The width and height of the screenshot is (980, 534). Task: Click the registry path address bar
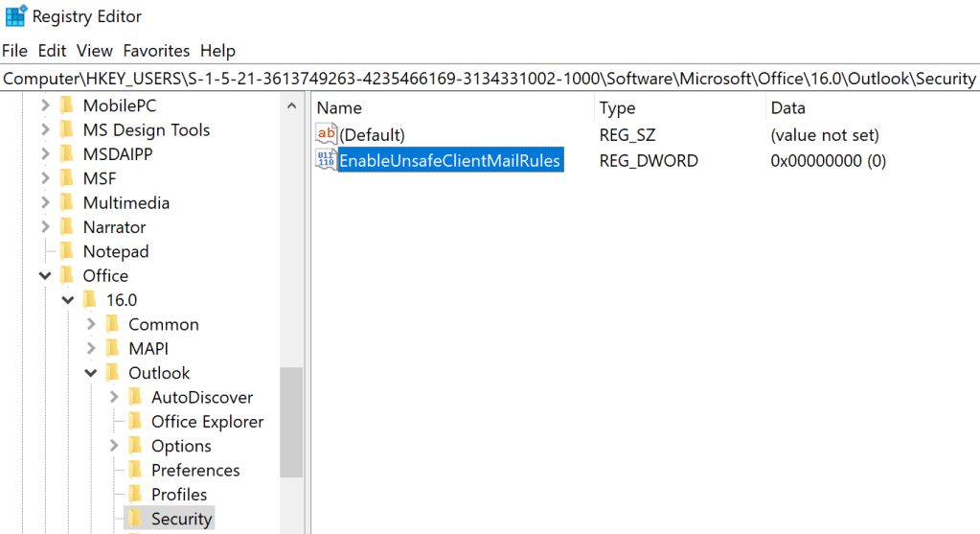pos(490,79)
